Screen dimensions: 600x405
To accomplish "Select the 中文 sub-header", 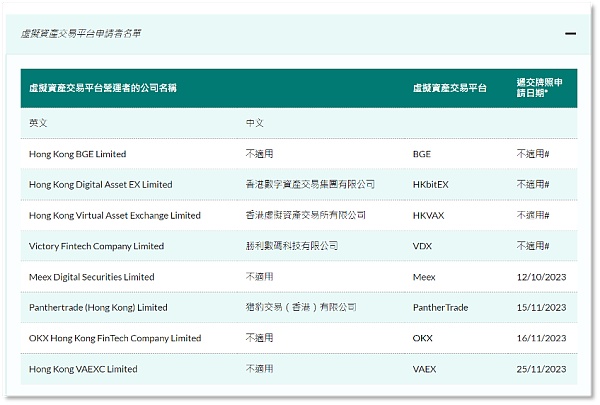I will (x=254, y=123).
